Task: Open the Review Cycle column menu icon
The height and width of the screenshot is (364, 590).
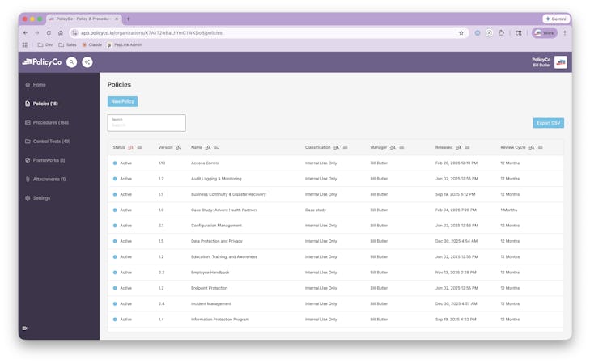Action: (x=541, y=147)
